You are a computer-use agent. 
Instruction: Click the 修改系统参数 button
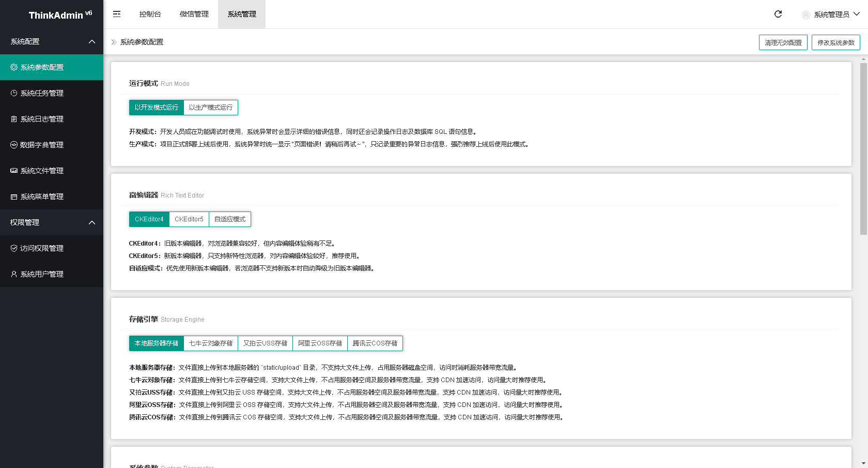836,42
